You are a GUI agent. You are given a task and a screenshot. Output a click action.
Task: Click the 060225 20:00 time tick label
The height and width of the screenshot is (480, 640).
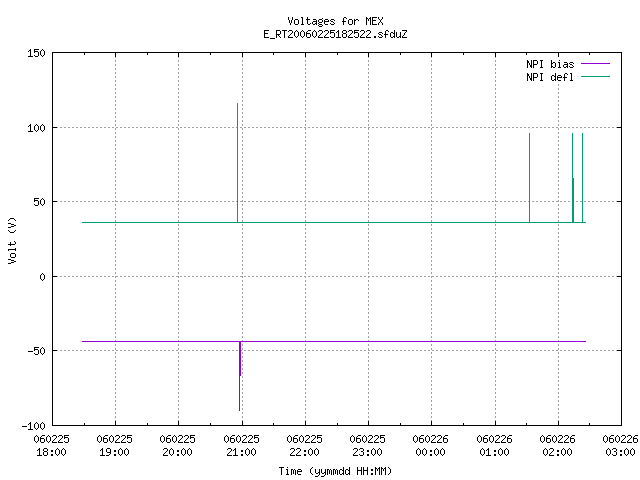click(178, 446)
